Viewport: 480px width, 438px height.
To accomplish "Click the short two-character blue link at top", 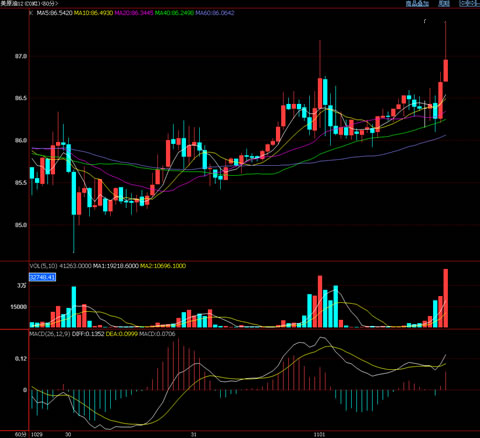I will 444,3.
